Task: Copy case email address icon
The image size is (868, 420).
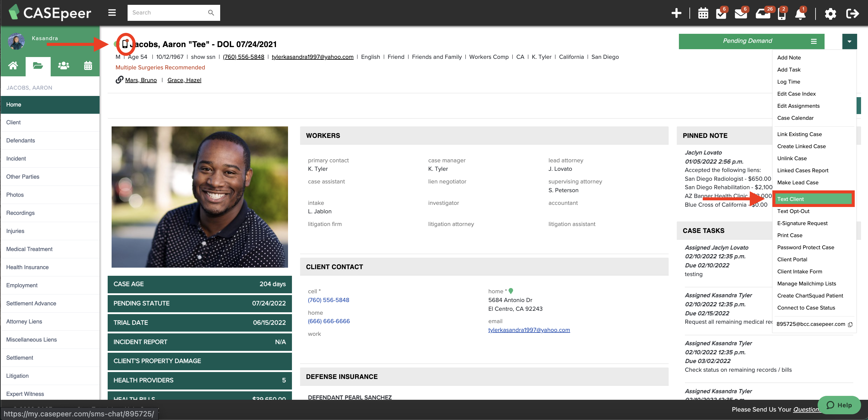Action: [x=850, y=324]
